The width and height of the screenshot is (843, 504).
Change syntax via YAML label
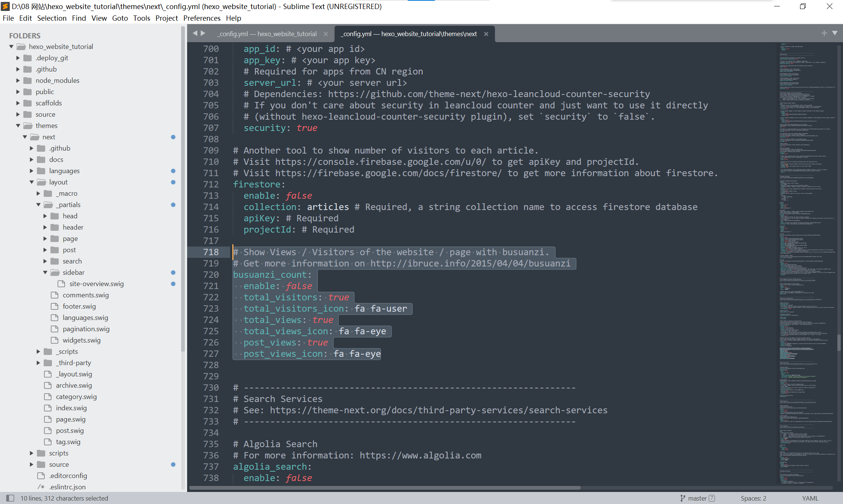810,498
